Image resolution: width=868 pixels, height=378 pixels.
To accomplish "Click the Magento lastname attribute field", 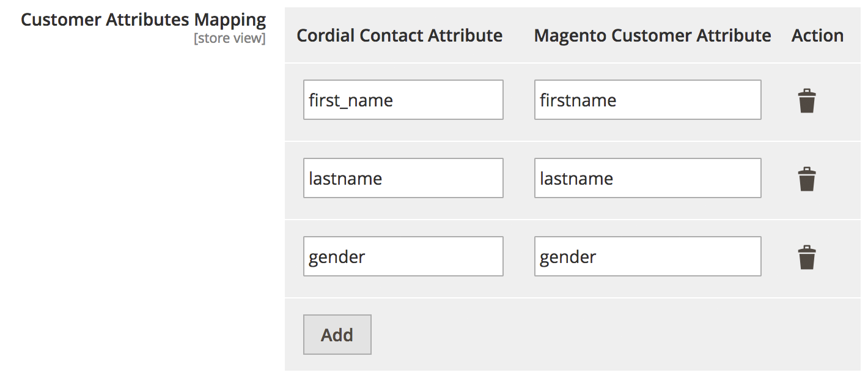I will (x=648, y=178).
